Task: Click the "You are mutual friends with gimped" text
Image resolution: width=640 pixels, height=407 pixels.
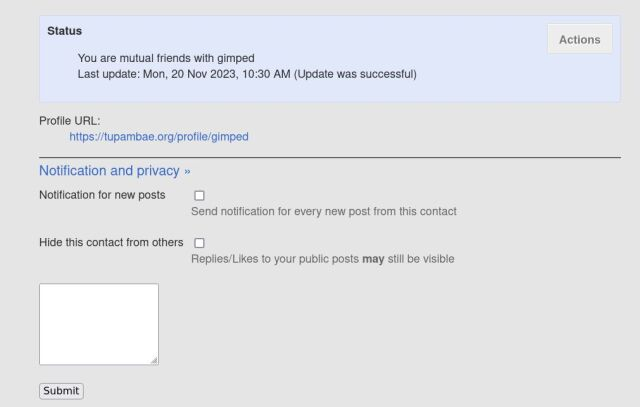Action: coord(165,58)
